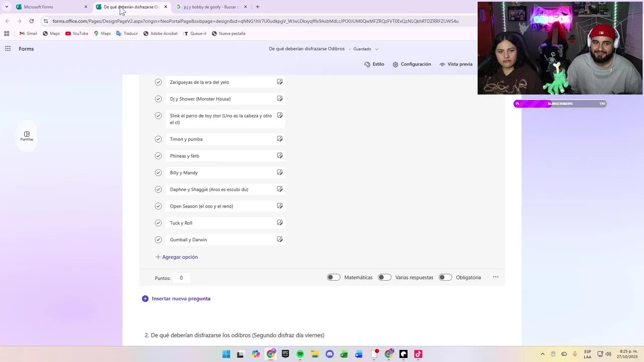Add image to Billy y Mandy option

(x=280, y=172)
